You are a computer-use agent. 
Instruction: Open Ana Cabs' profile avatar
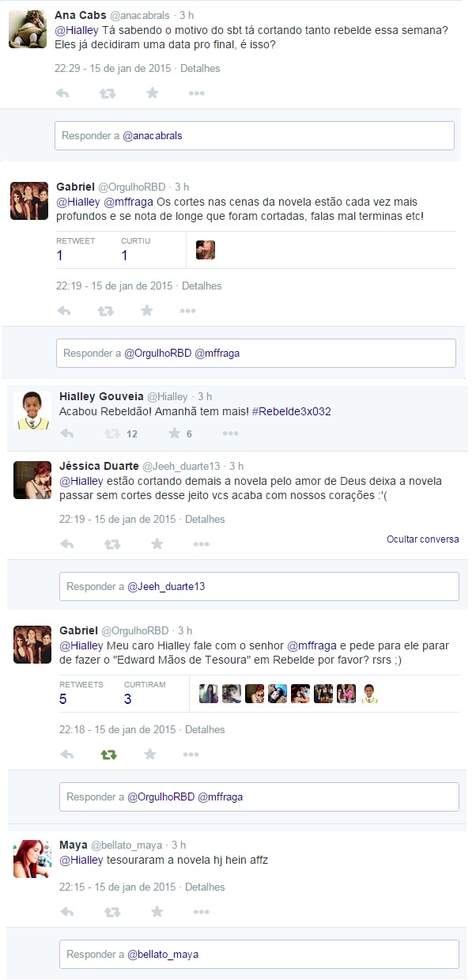click(28, 29)
